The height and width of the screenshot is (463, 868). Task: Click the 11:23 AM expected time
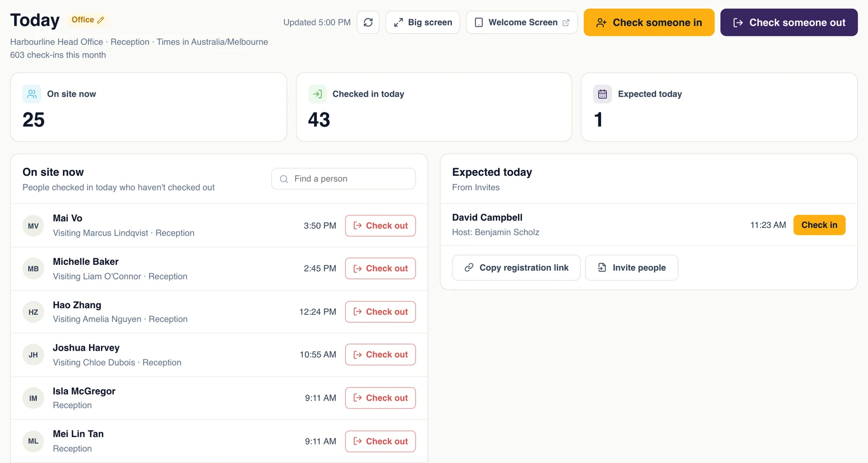click(x=768, y=225)
